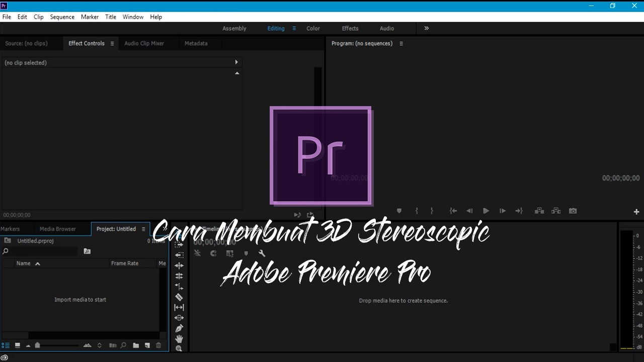This screenshot has width=644, height=362.
Task: Open the Effect Controls panel menu
Action: (x=112, y=44)
